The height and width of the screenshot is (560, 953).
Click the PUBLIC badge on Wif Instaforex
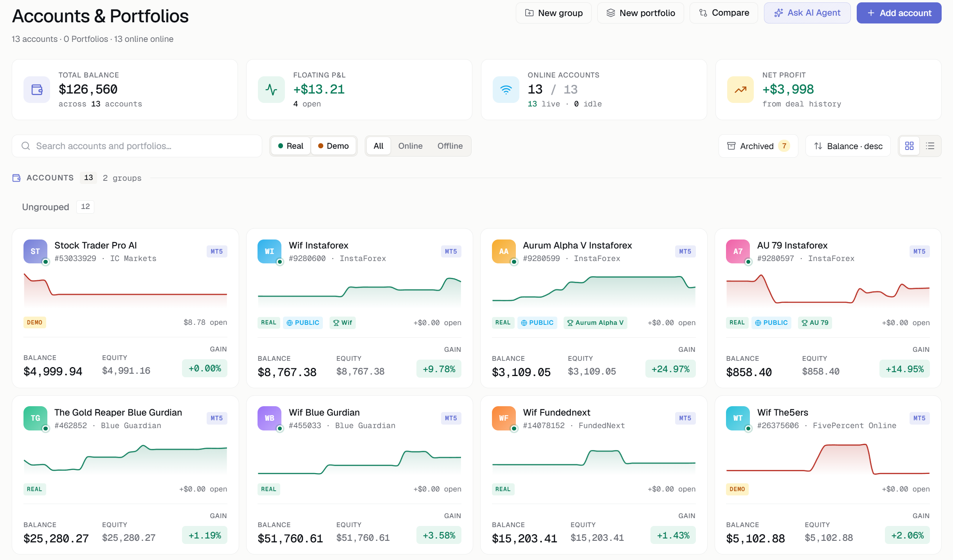(x=303, y=323)
